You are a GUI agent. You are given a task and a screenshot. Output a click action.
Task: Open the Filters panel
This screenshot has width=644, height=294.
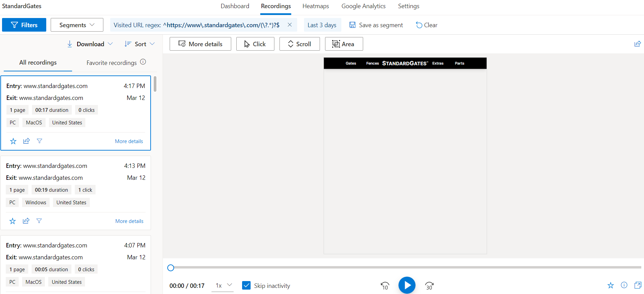pyautogui.click(x=24, y=25)
